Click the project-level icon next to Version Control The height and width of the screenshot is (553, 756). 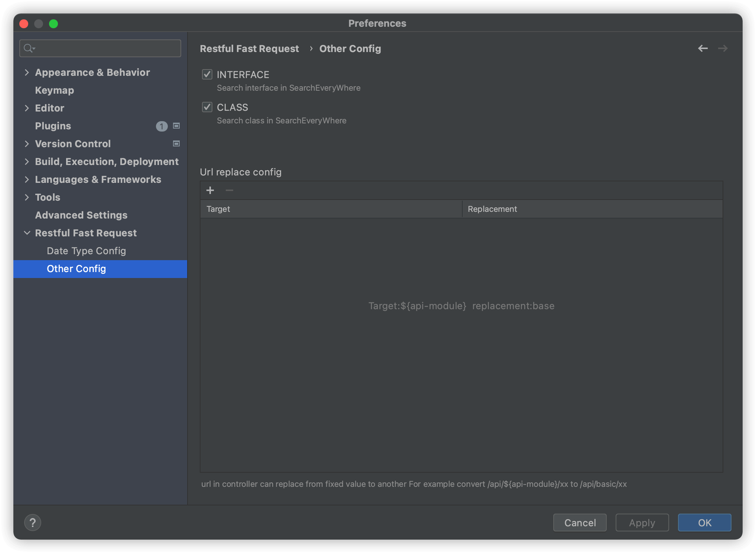point(176,144)
